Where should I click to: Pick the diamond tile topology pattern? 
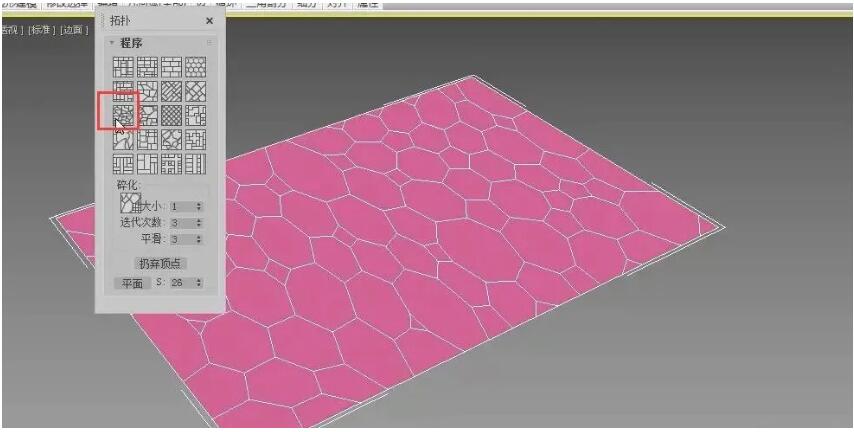coord(195,92)
